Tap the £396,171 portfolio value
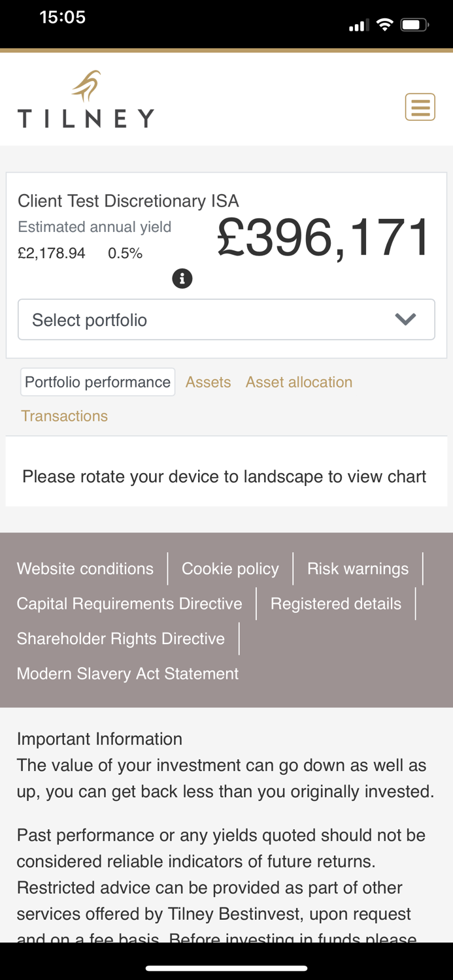Image resolution: width=453 pixels, height=980 pixels. click(324, 238)
